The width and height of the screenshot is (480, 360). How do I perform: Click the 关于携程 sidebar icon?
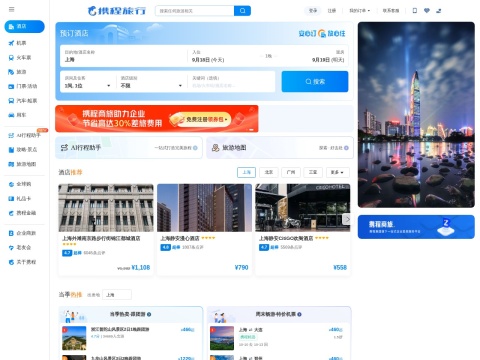[x=11, y=262]
